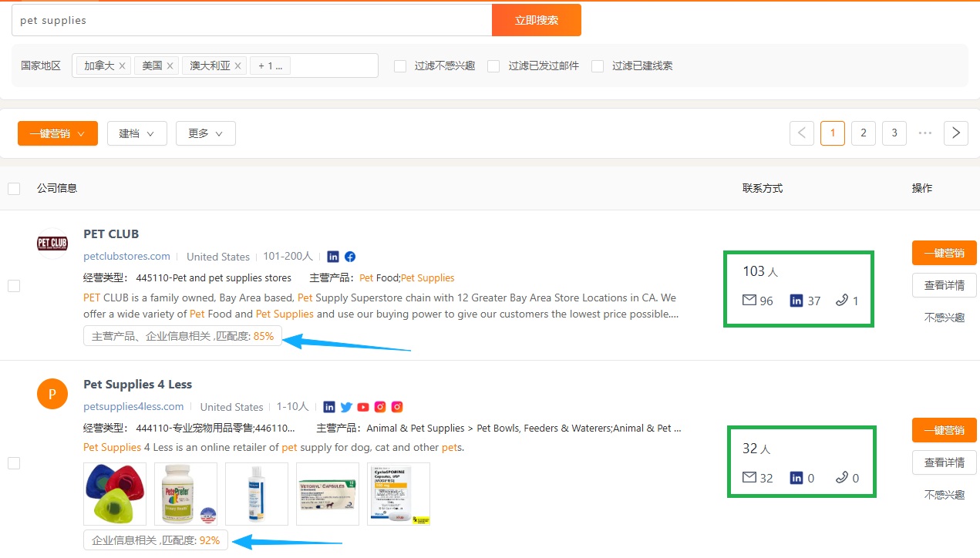
Task: Open the Vetoryl Capsules product thumbnail
Action: point(328,494)
